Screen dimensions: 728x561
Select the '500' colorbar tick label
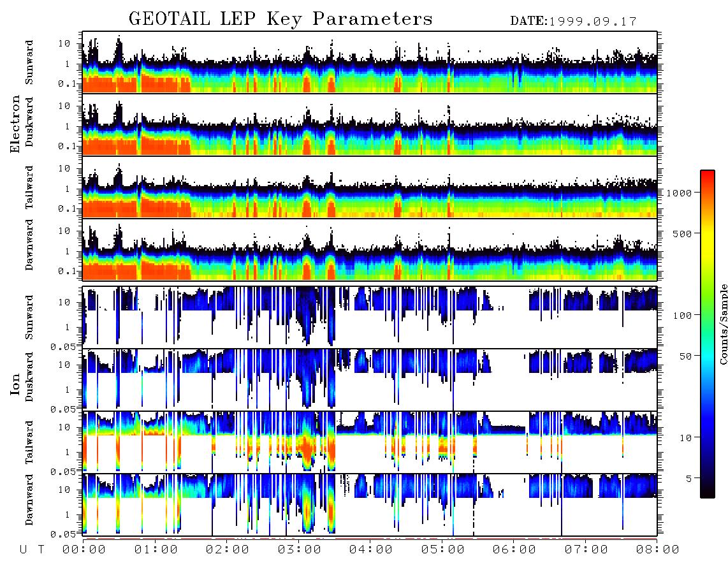(682, 233)
